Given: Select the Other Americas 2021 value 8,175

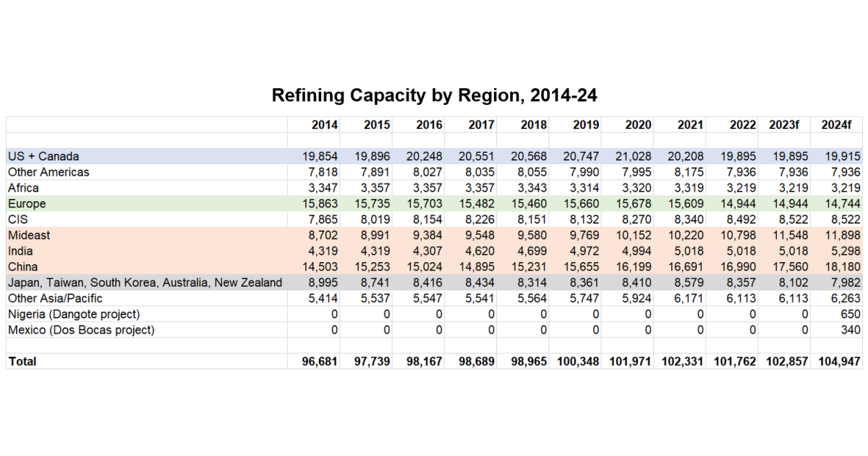Looking at the screenshot, I should pyautogui.click(x=690, y=172).
